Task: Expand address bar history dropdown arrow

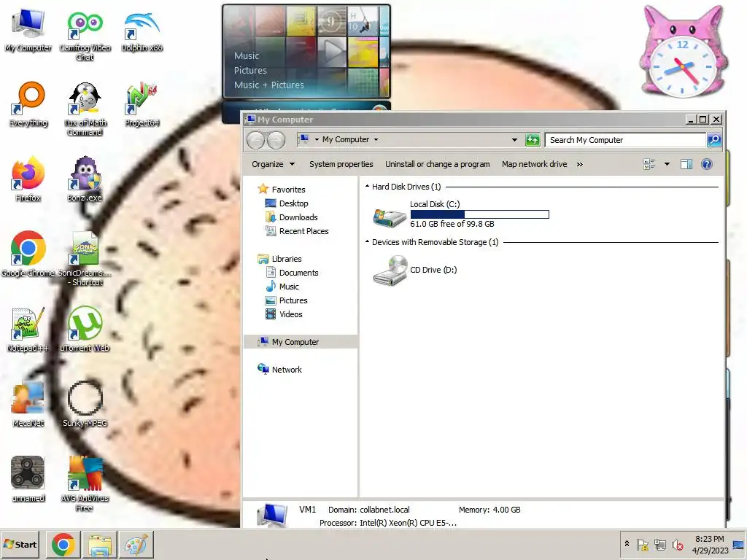Action: tap(514, 139)
